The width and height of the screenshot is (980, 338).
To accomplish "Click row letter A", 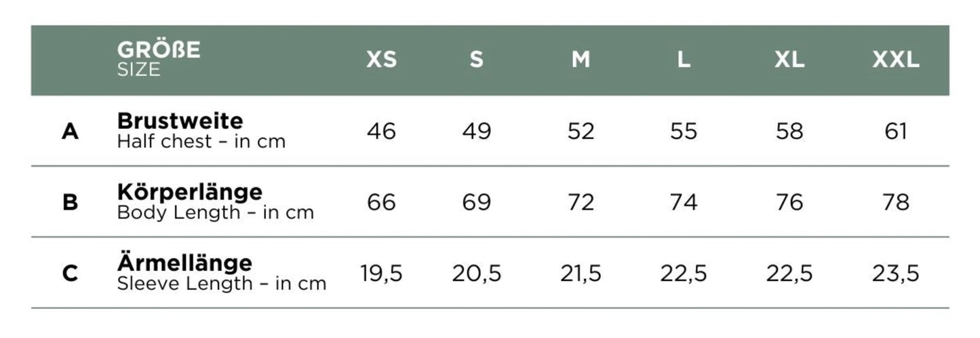I will coord(70,132).
